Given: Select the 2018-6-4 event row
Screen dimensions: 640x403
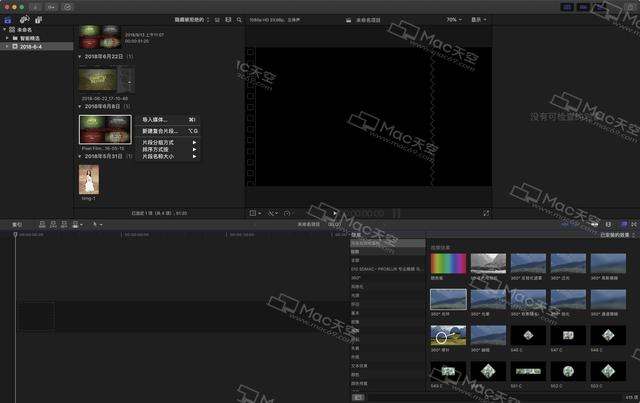Looking at the screenshot, I should (x=37, y=47).
